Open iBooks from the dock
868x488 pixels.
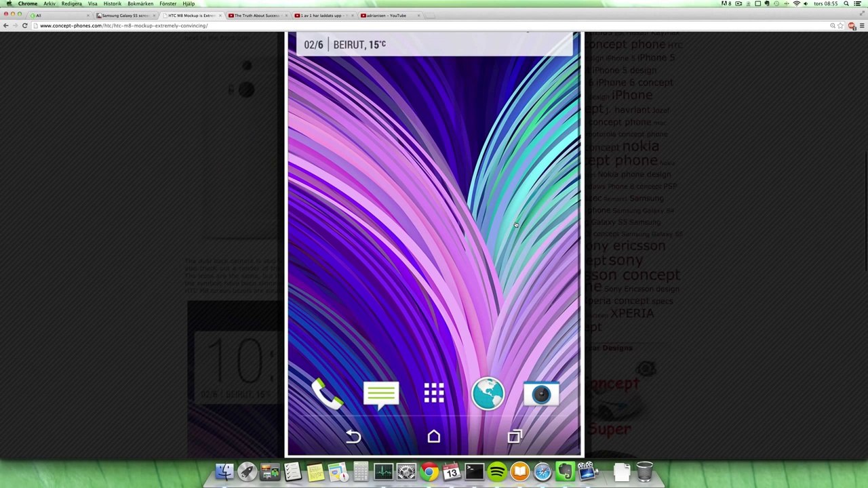click(519, 471)
